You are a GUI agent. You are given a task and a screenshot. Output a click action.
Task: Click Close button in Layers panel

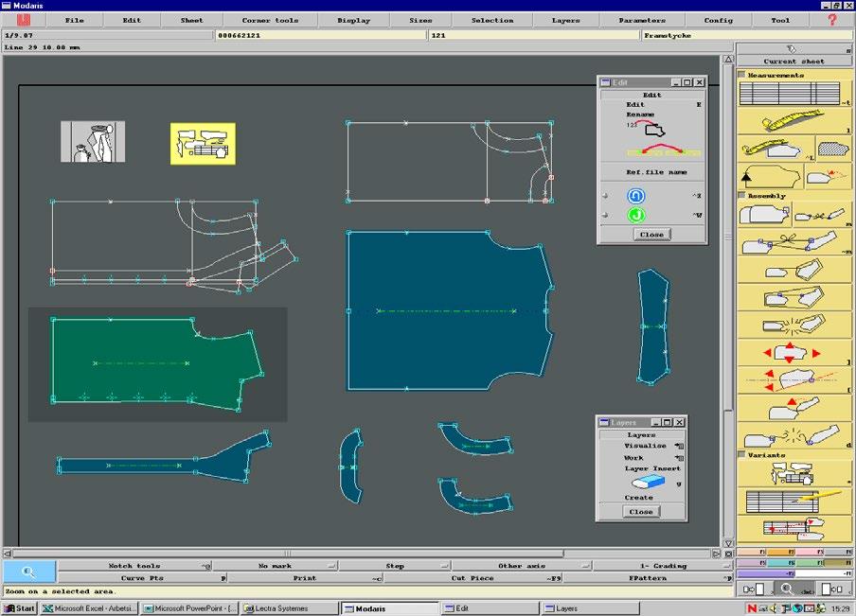coord(641,512)
